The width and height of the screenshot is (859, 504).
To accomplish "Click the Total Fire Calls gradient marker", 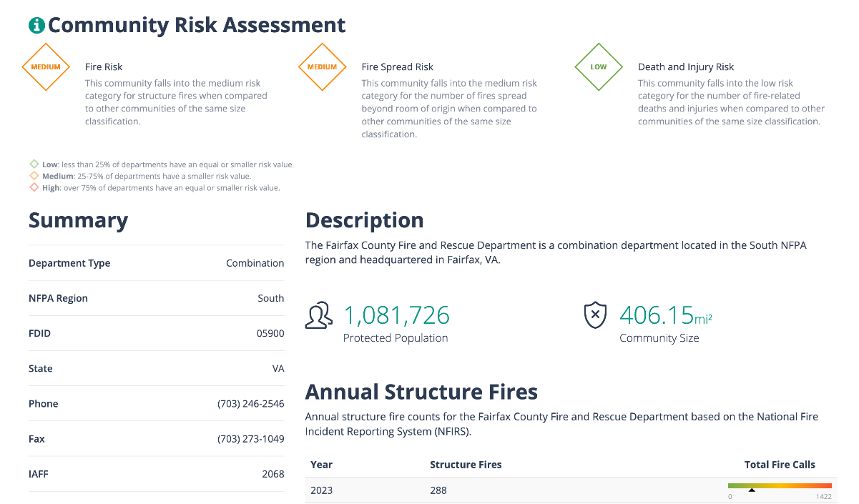I will coord(752,490).
